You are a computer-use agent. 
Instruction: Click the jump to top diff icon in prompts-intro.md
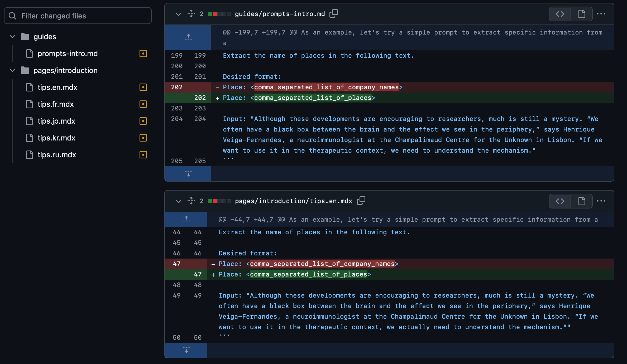(x=188, y=36)
